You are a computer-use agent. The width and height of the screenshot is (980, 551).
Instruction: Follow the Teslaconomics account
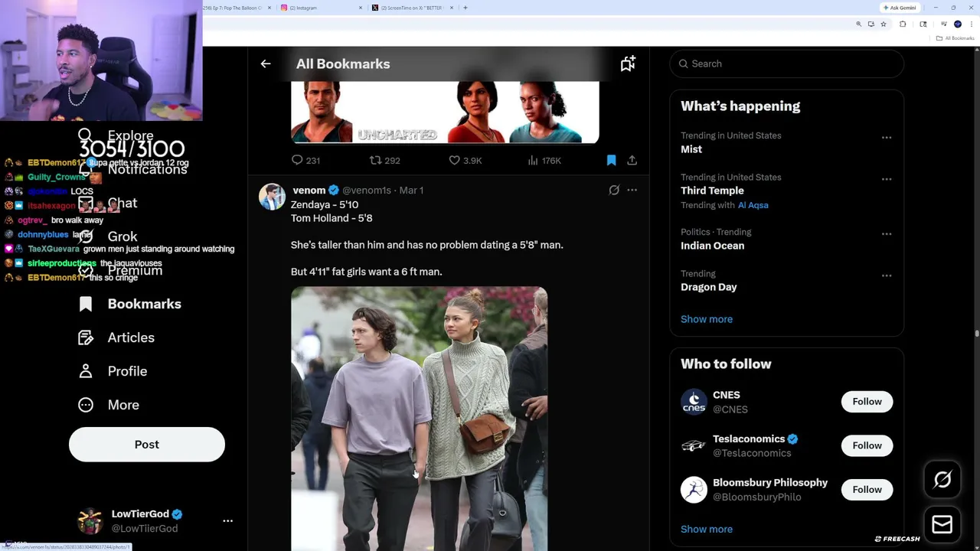(867, 445)
